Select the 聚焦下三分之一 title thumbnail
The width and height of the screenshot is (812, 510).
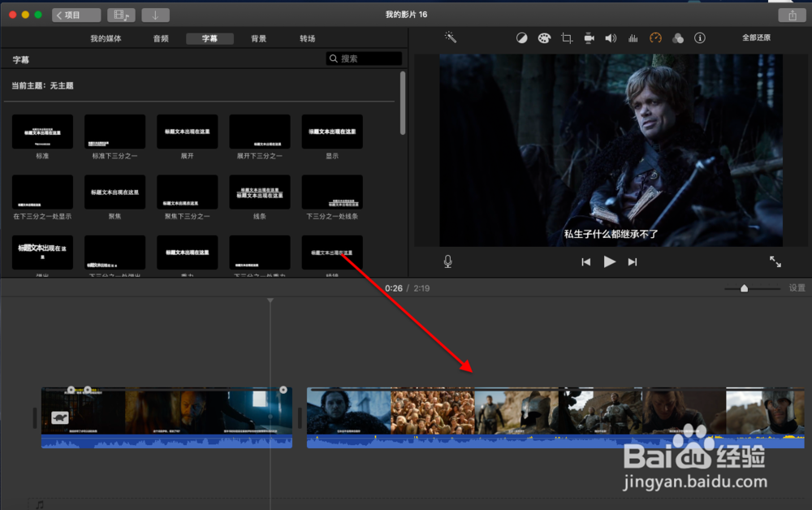[x=188, y=192]
